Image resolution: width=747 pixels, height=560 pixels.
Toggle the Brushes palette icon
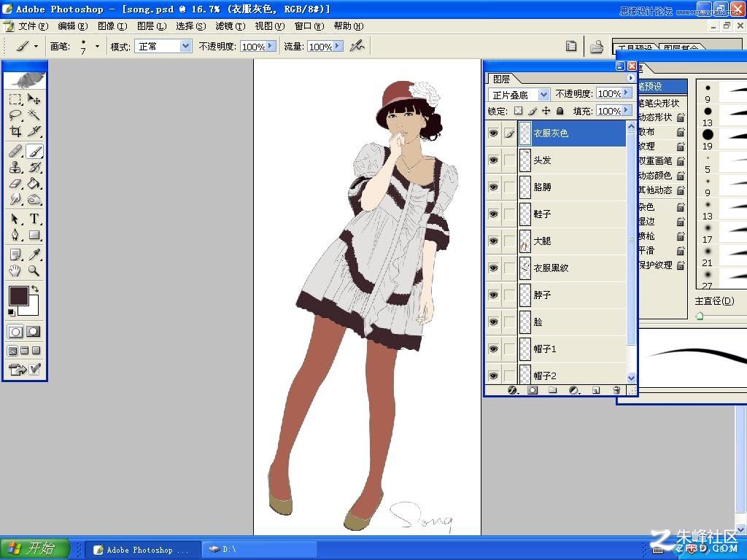pos(570,46)
